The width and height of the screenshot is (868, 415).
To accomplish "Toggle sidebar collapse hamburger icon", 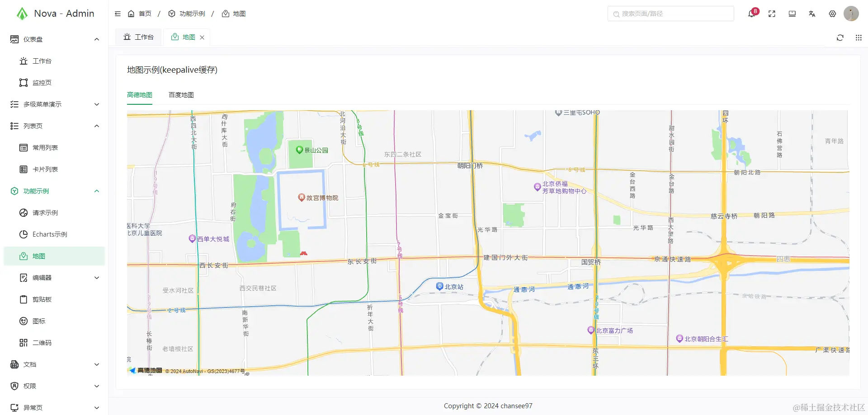I will [x=118, y=14].
